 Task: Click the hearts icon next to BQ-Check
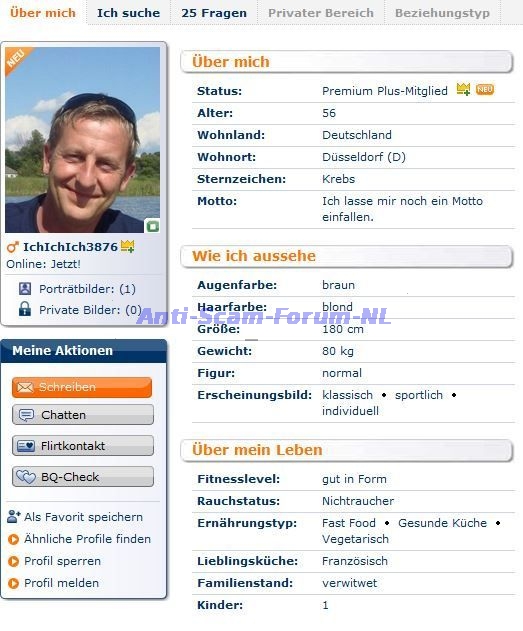pos(26,477)
